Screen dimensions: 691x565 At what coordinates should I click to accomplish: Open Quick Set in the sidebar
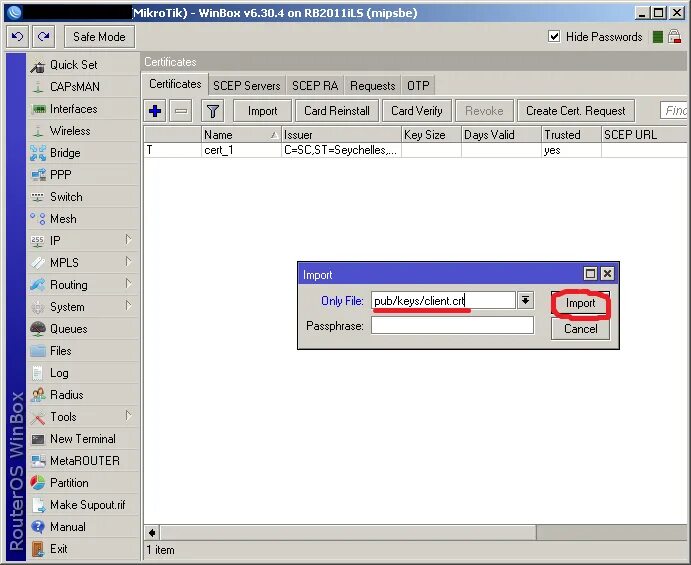pyautogui.click(x=74, y=65)
